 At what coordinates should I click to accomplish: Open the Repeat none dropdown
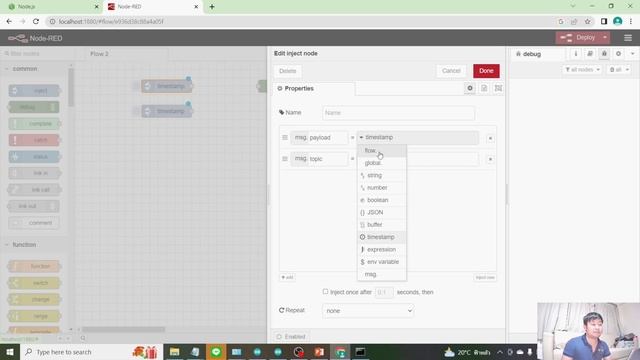click(368, 311)
